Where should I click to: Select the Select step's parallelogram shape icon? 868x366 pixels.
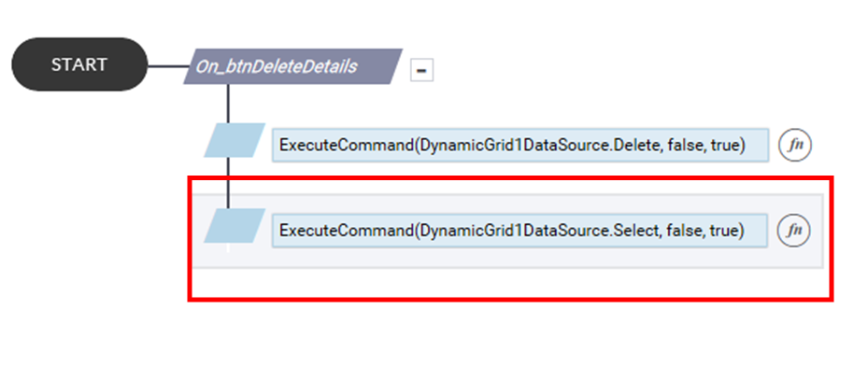coord(235,226)
